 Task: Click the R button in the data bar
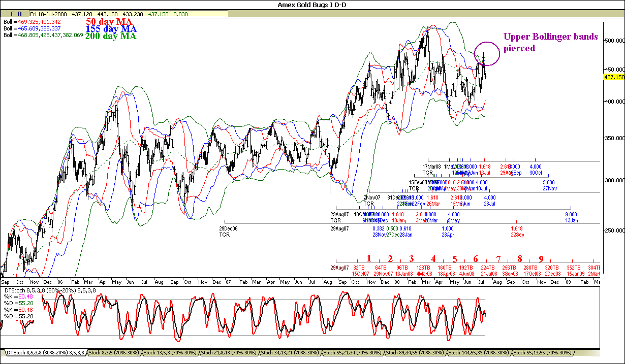[x=19, y=14]
